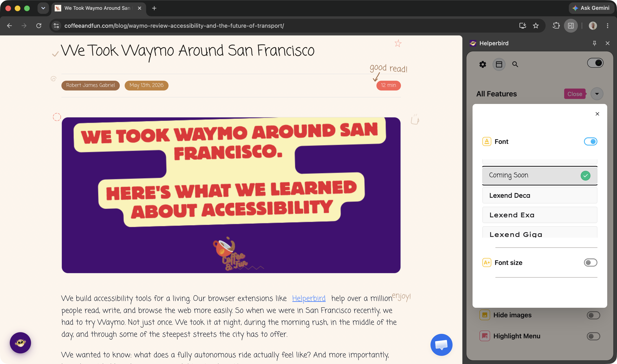
Task: Click the Highlight Menu feature icon
Action: (485, 336)
